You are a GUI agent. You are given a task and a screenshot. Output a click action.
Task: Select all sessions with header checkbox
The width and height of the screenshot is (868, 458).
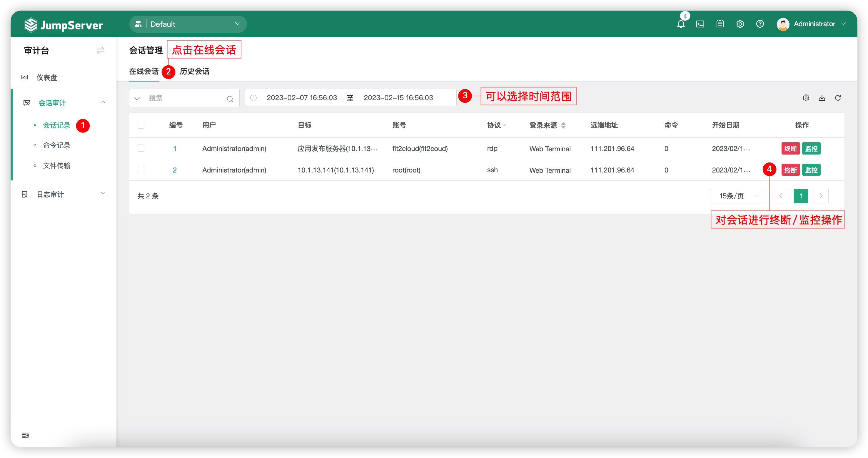pyautogui.click(x=141, y=125)
